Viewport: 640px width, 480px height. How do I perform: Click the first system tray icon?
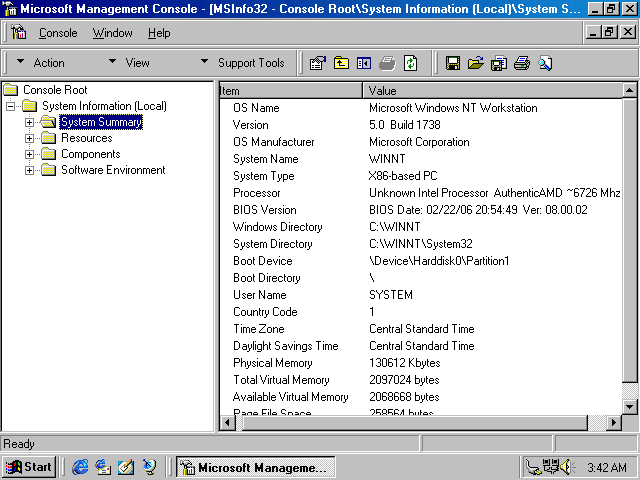[x=533, y=467]
